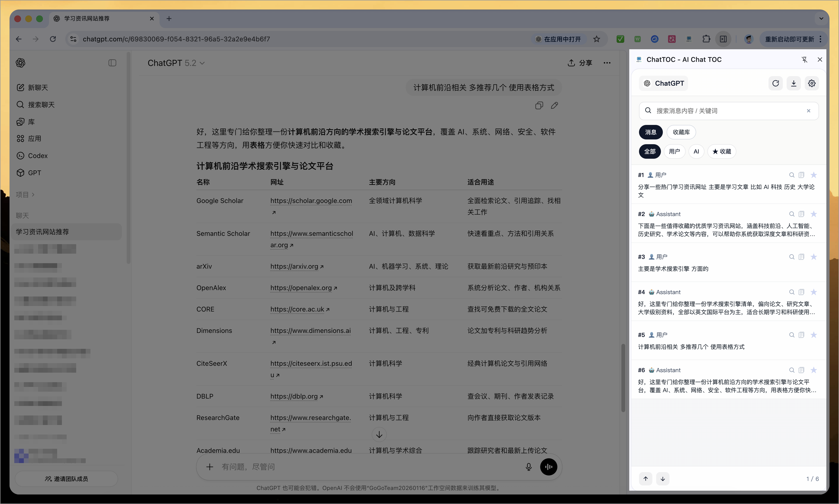Click the download export icon in ChatTOC
The height and width of the screenshot is (504, 839).
(x=794, y=84)
